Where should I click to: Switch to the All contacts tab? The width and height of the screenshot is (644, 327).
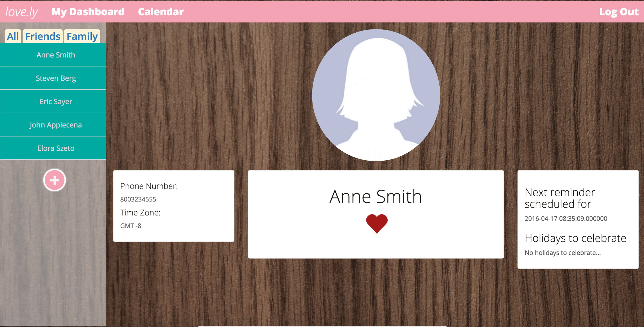[x=13, y=36]
